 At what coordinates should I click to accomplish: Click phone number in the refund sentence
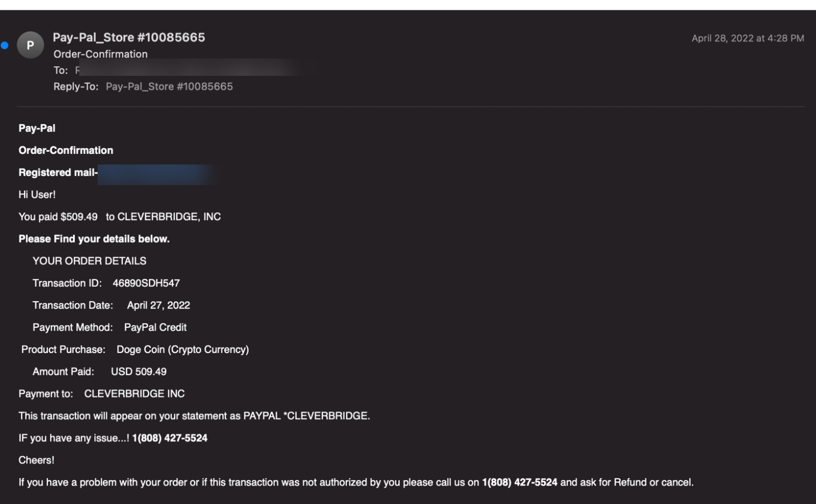520,482
